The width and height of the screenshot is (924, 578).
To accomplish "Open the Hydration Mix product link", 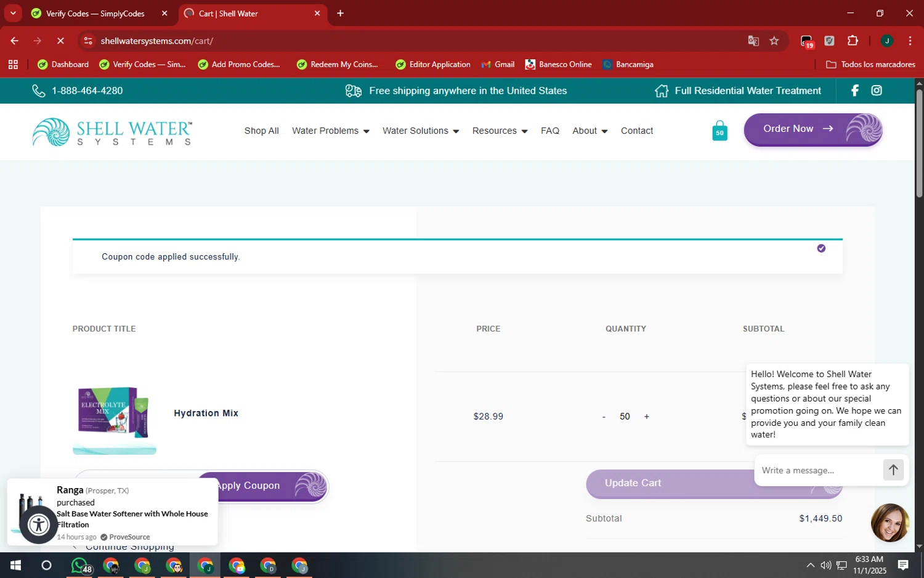I will click(206, 413).
